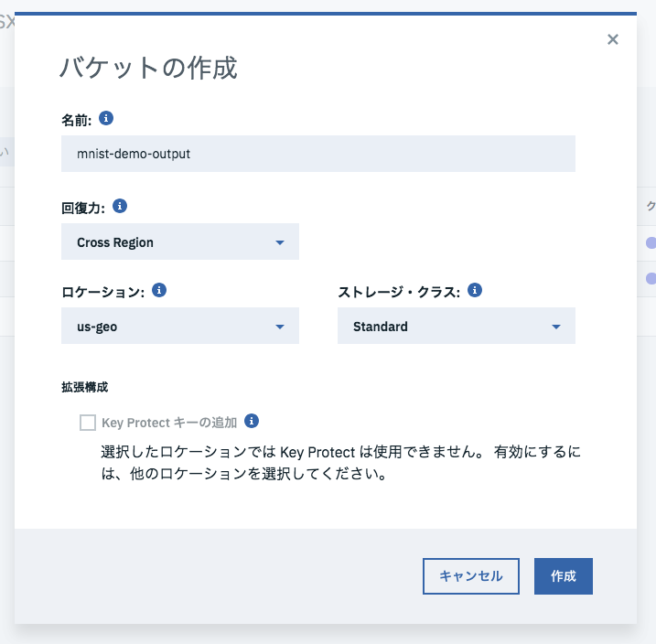Click the info icon after Key Protect キーの追加
Viewport: 656px width, 644px height.
point(253,422)
